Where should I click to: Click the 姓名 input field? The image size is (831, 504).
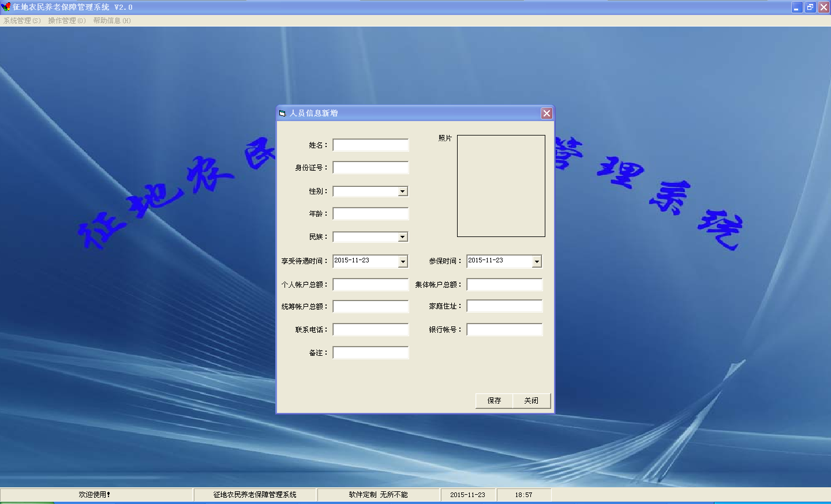(x=370, y=145)
